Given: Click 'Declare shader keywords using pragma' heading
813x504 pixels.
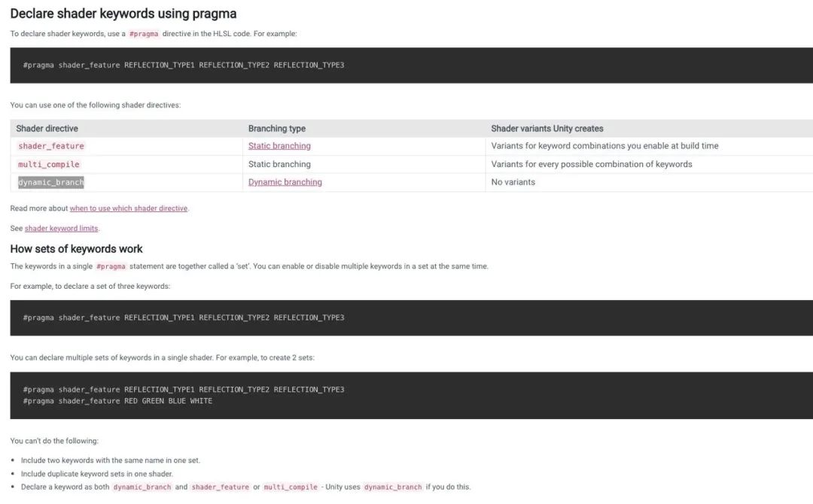Looking at the screenshot, I should [x=123, y=14].
